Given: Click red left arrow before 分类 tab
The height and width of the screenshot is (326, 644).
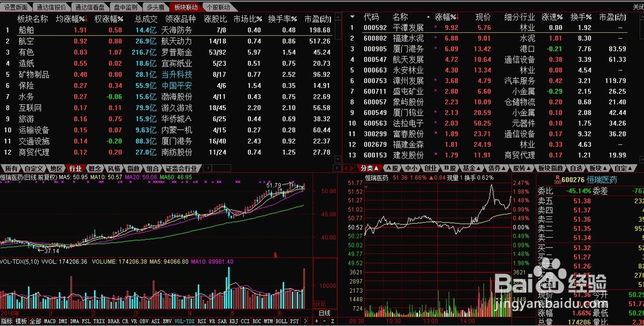Looking at the screenshot, I should (346, 168).
